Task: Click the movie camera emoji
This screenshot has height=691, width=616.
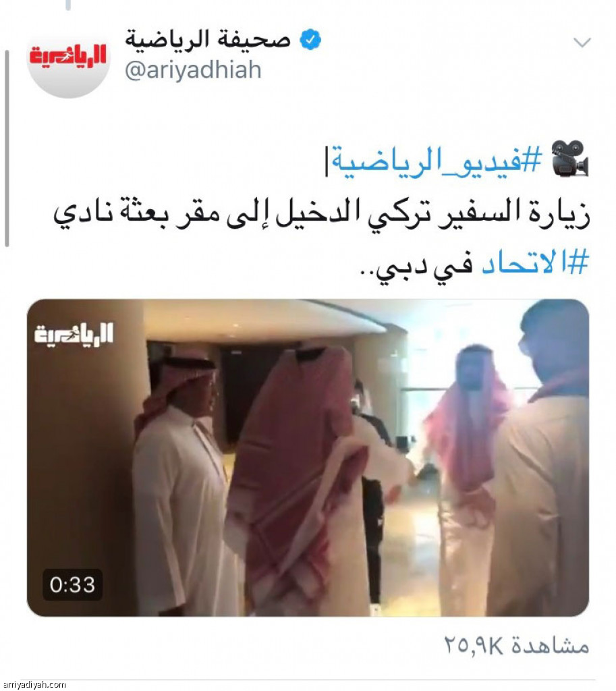Action: [x=569, y=159]
